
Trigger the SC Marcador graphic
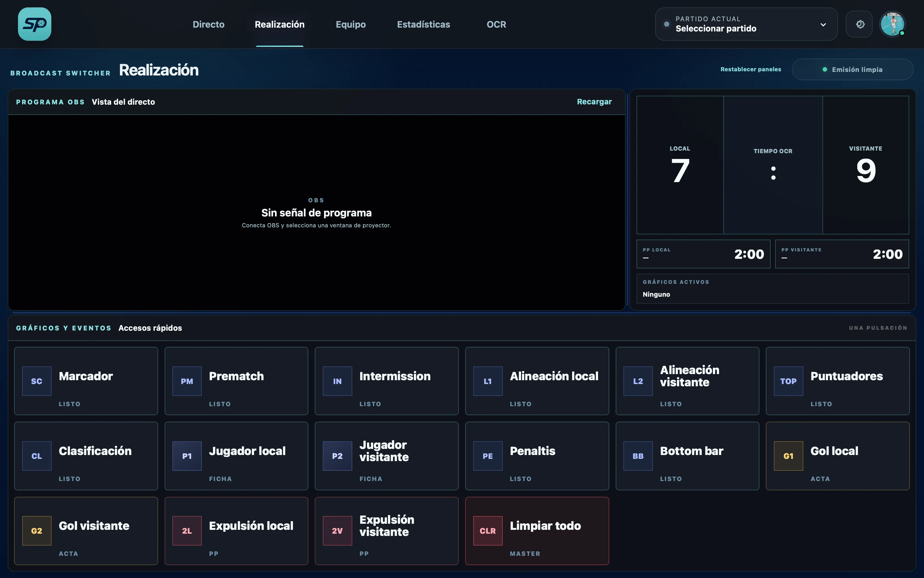click(86, 381)
